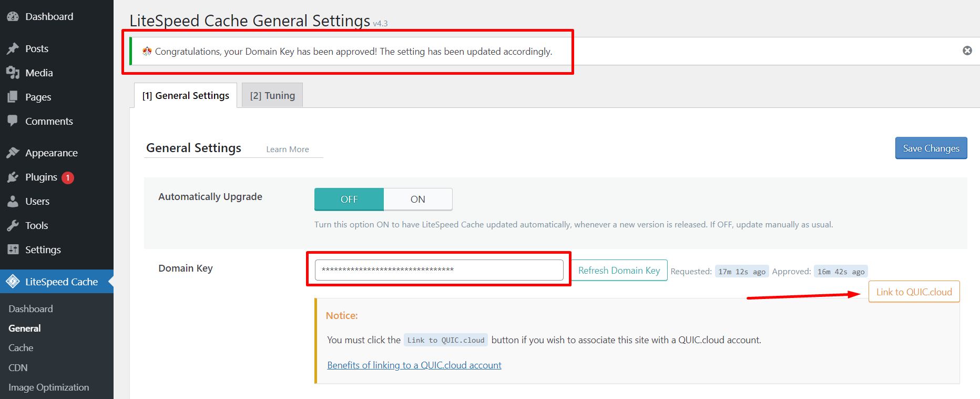This screenshot has width=980, height=399.
Task: Click the version v4.3 text
Action: (x=380, y=23)
